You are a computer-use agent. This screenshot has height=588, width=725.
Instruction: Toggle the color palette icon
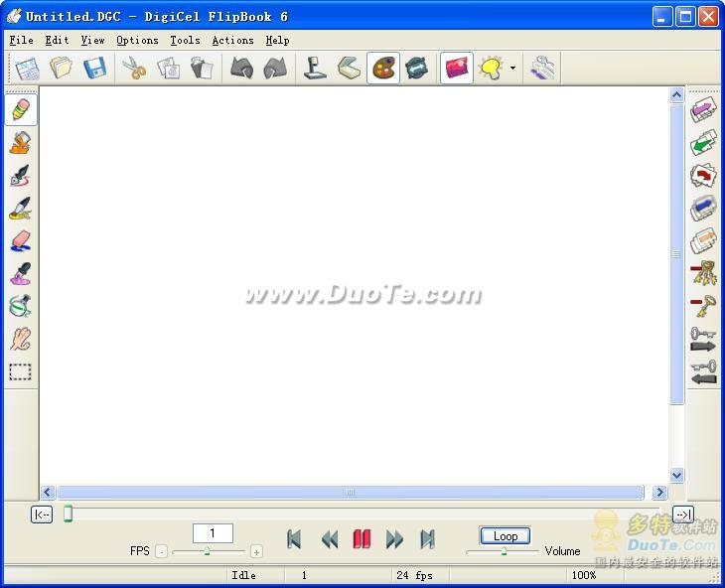coord(383,69)
